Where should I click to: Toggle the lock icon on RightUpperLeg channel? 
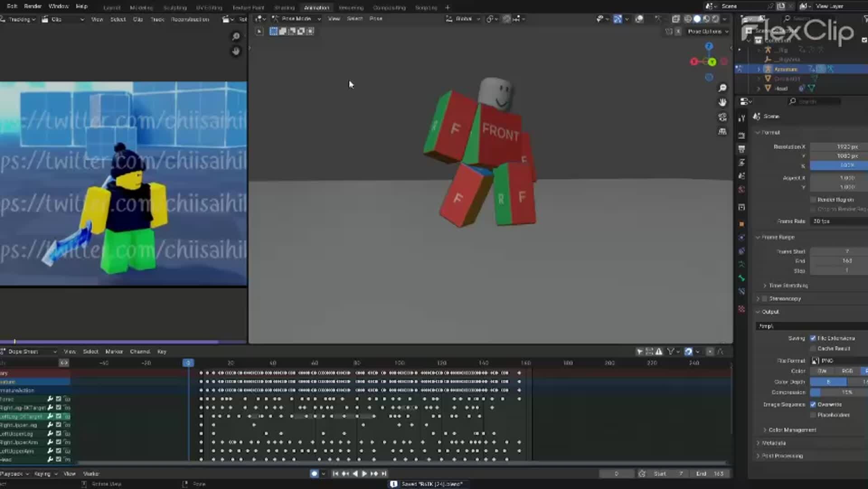pos(67,425)
